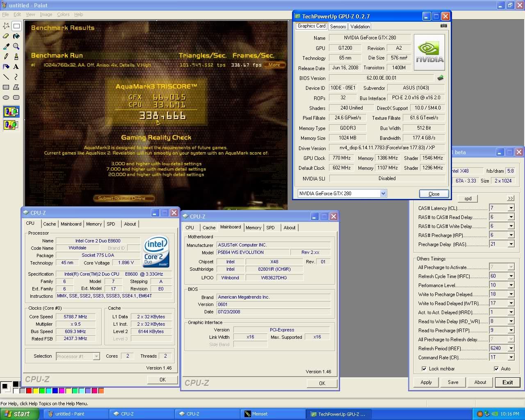This screenshot has width=525, height=420.
Task: Click the Save button in Memset
Action: tap(453, 382)
